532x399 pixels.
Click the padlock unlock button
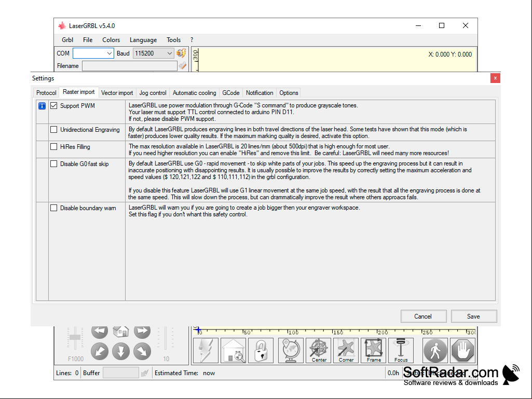261,350
